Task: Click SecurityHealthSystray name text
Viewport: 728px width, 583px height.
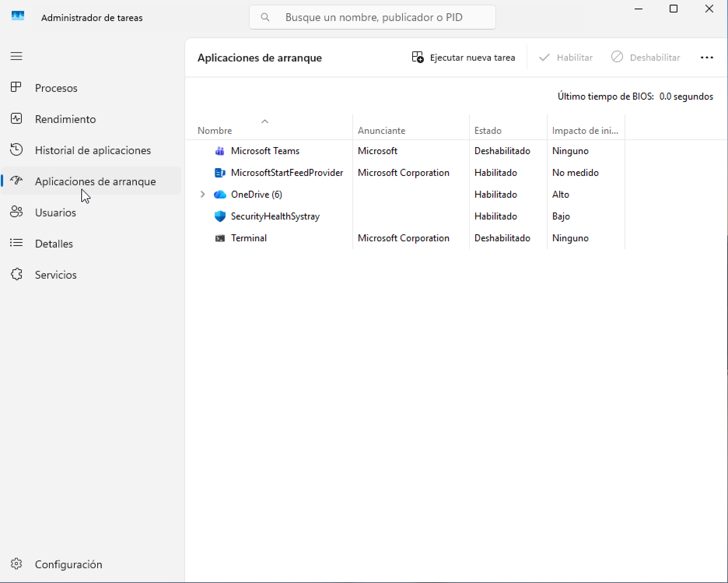Action: (275, 216)
